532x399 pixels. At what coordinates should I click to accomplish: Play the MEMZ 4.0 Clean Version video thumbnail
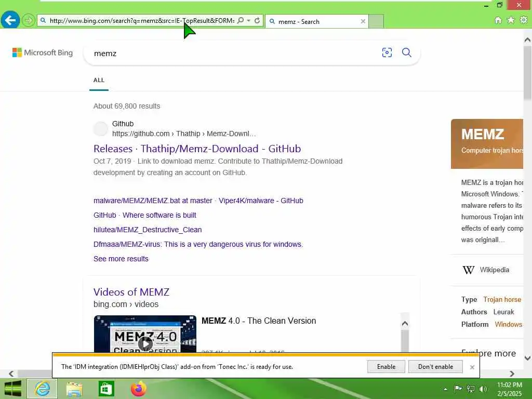coord(145,343)
